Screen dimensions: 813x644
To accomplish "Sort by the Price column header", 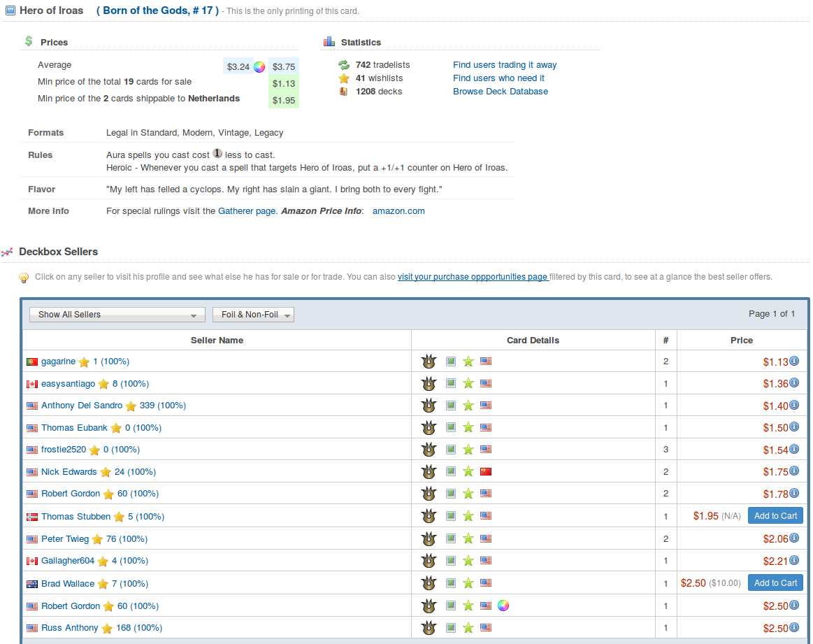I will click(x=742, y=341).
